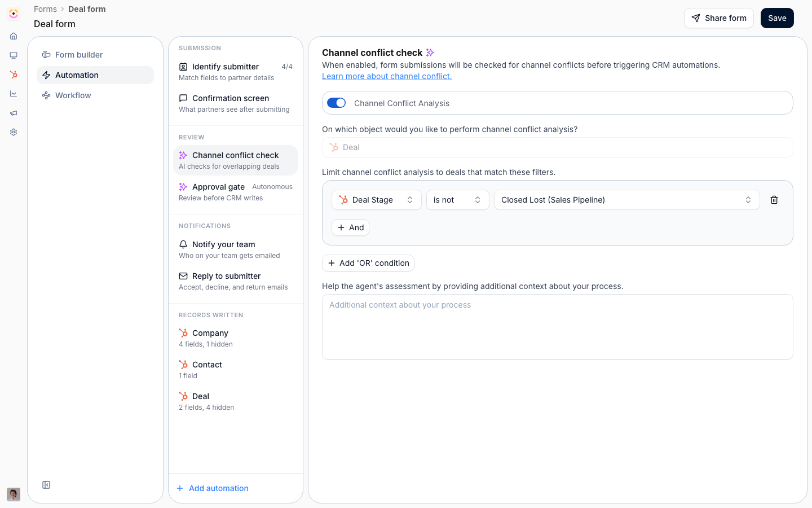Image resolution: width=812 pixels, height=508 pixels.
Task: Click the Identify submitter badge icon
Action: pos(183,67)
